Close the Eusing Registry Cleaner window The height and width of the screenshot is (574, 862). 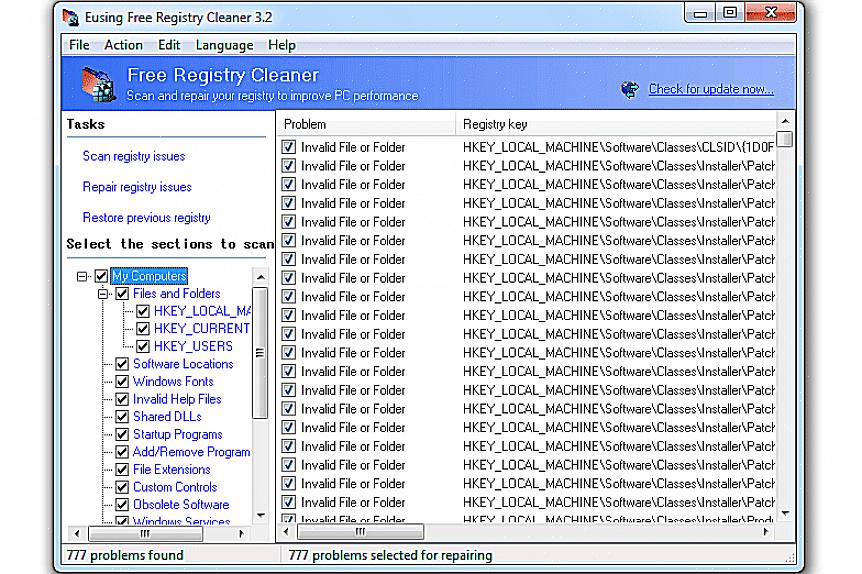pyautogui.click(x=771, y=13)
